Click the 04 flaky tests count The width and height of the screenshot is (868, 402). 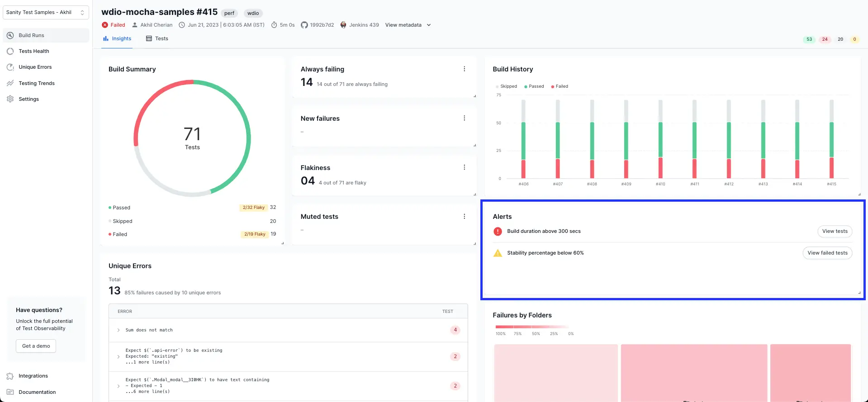pyautogui.click(x=308, y=181)
